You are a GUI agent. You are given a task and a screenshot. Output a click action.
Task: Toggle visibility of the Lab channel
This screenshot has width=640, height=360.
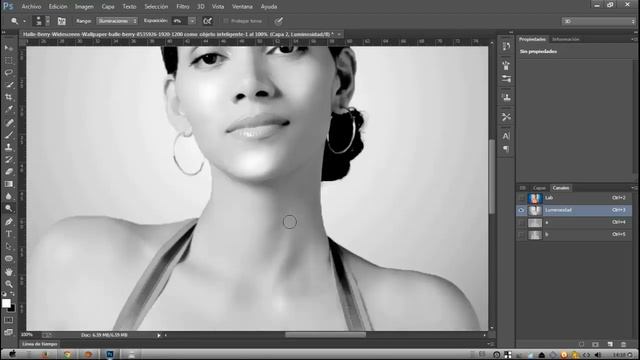[x=521, y=198]
